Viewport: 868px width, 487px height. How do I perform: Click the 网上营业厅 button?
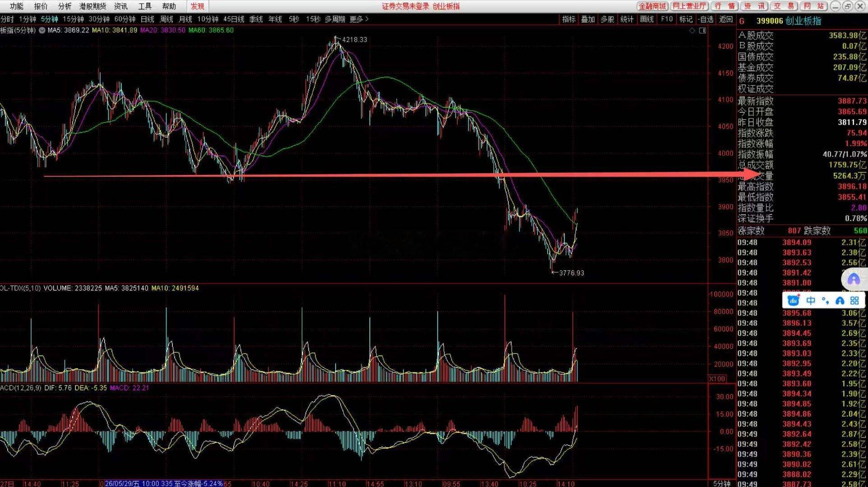[x=689, y=6]
